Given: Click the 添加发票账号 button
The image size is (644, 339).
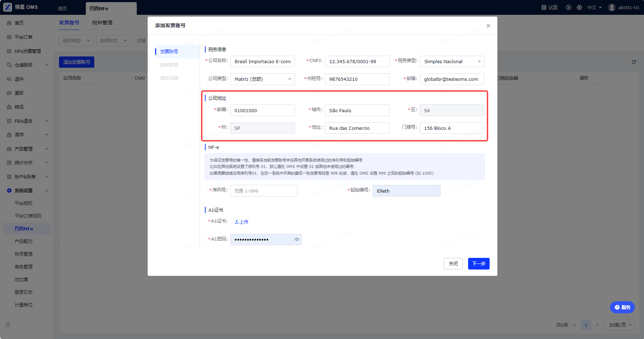Looking at the screenshot, I should coord(77,62).
